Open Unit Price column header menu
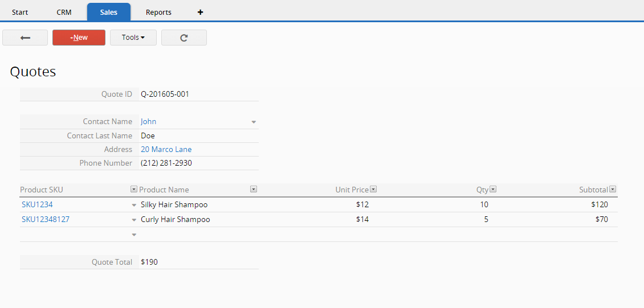Image resolution: width=644 pixels, height=308 pixels. point(373,189)
